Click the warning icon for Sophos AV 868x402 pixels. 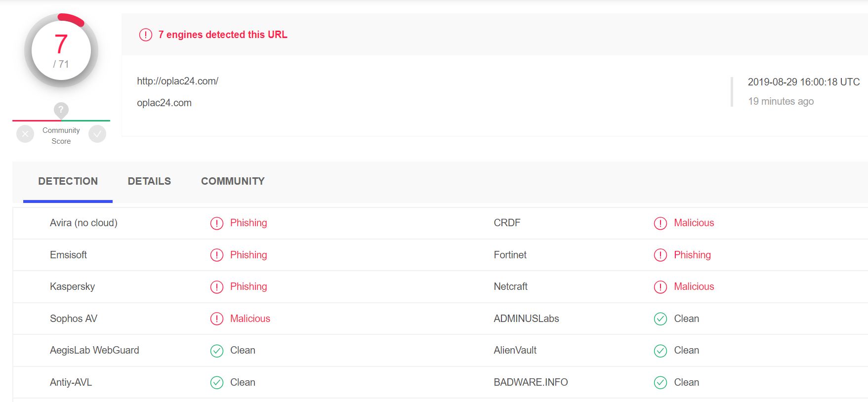[217, 319]
